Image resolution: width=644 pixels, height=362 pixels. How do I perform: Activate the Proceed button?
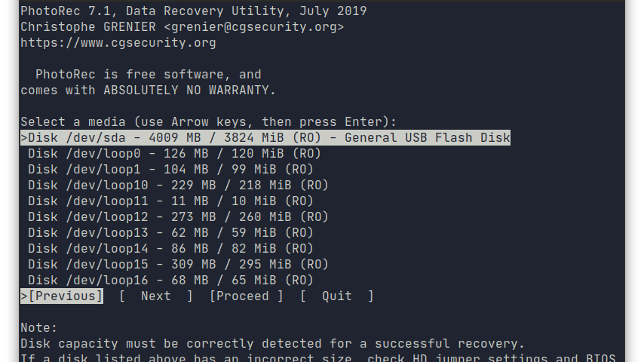tap(246, 296)
